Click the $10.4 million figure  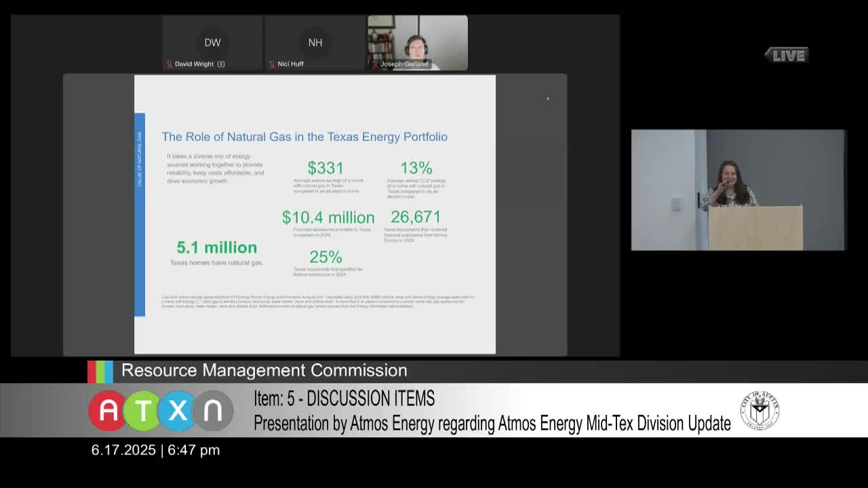328,218
